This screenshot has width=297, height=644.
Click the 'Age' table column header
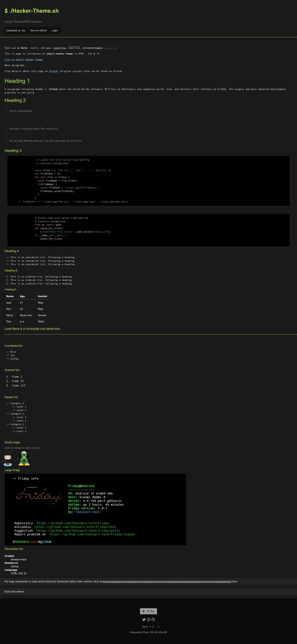22,296
